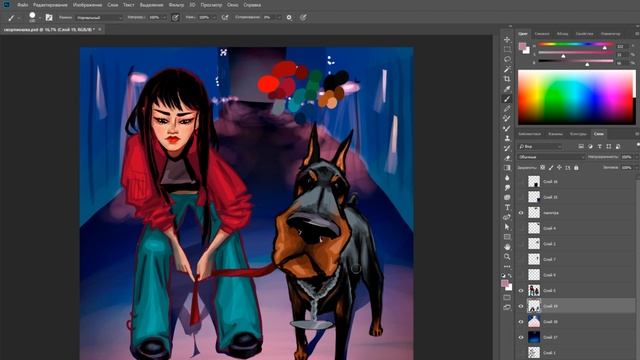Image resolution: width=640 pixels, height=360 pixels.
Task: Select the Hand tool
Action: click(507, 247)
